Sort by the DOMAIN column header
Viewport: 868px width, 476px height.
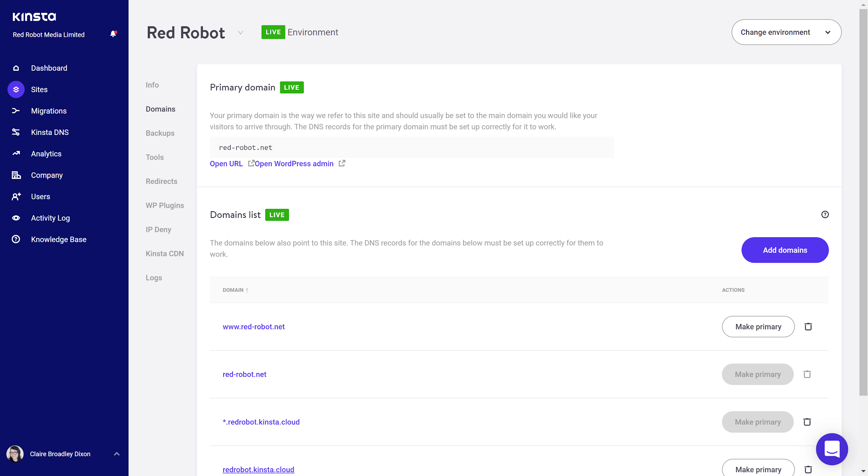[235, 290]
